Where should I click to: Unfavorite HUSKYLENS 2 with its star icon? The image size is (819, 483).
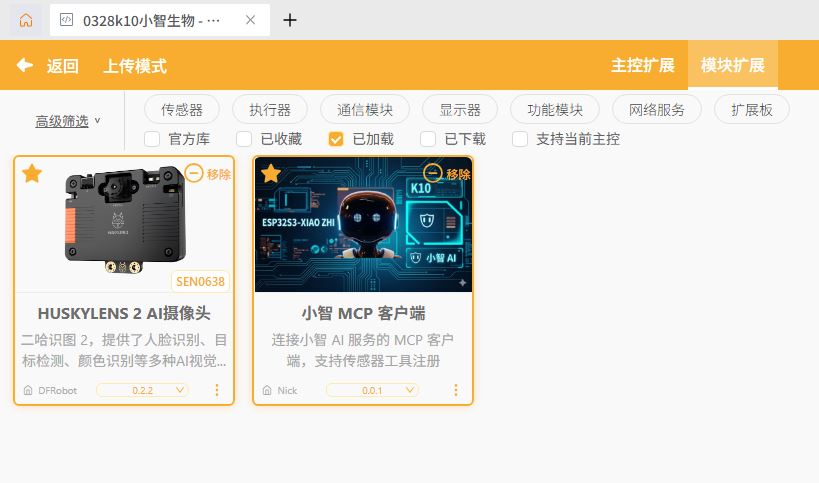pos(32,173)
